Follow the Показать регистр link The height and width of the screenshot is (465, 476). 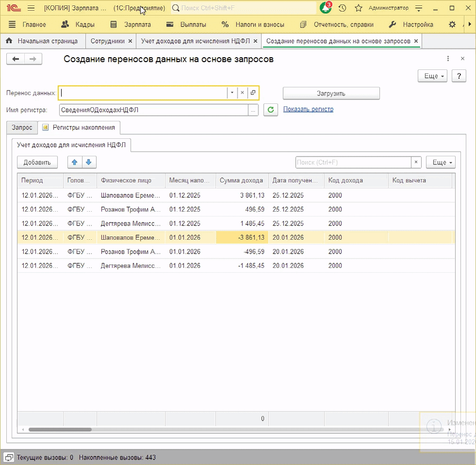pyautogui.click(x=308, y=109)
